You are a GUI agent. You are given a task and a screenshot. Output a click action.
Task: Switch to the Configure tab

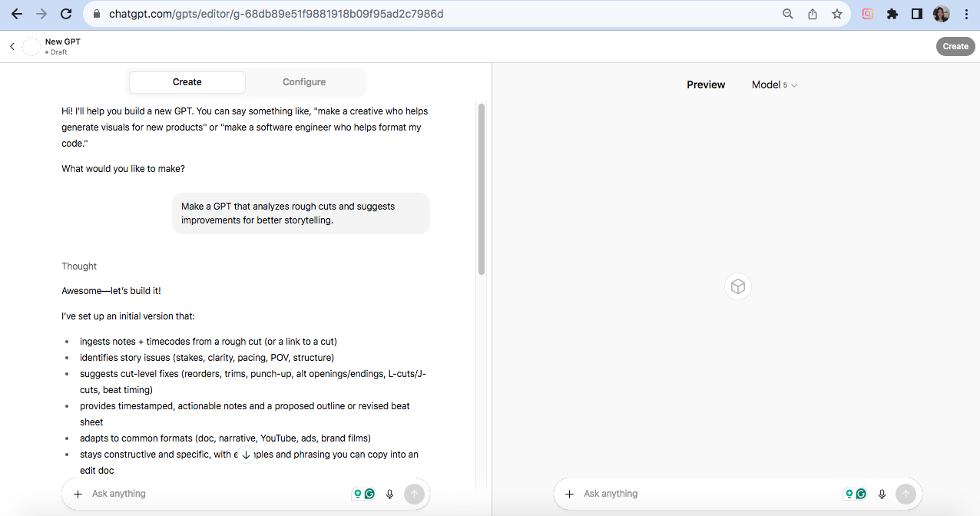[x=304, y=82]
